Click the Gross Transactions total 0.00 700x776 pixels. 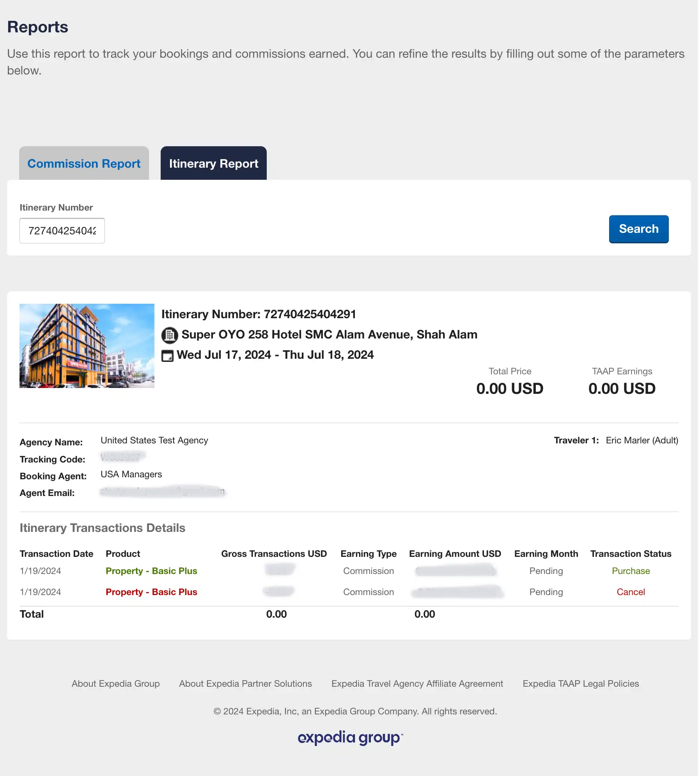pos(276,614)
